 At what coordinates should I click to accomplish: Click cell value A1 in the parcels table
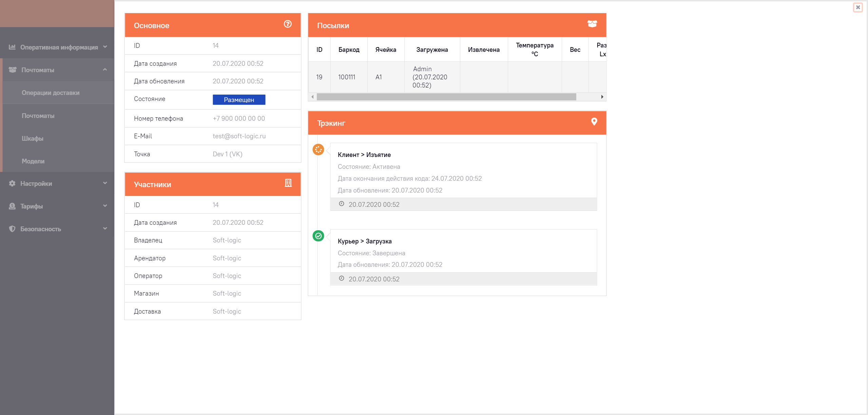point(379,77)
